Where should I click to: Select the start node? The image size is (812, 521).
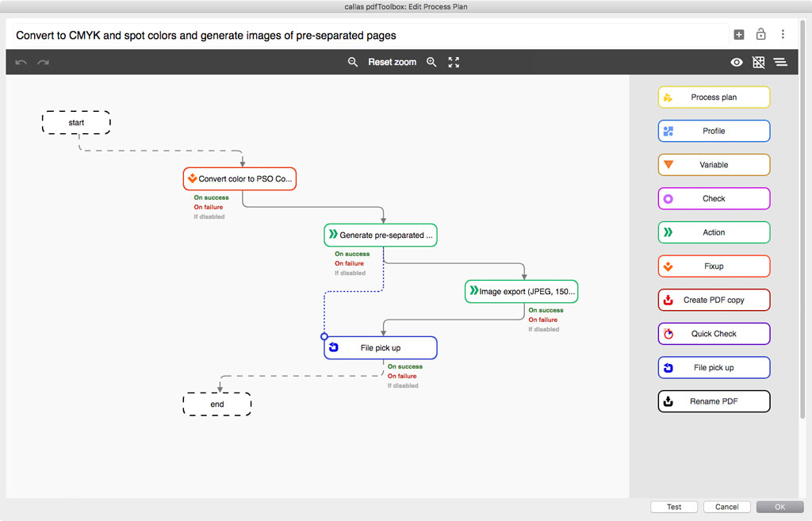(x=76, y=123)
